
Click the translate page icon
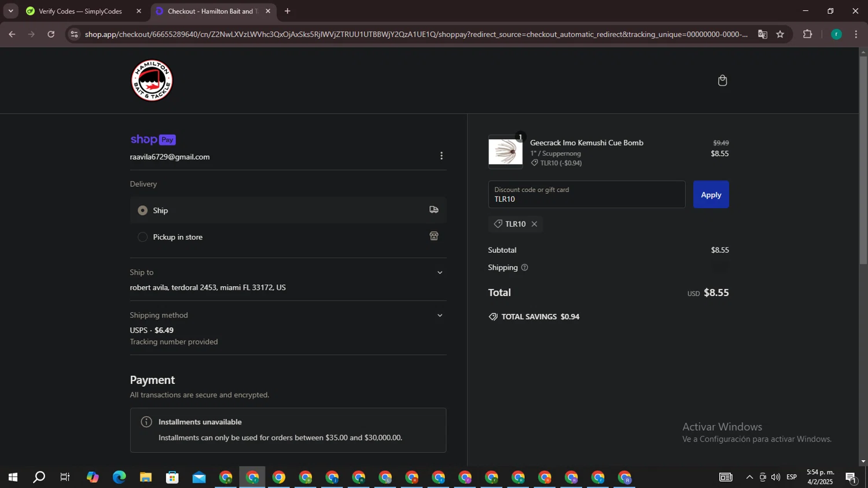[x=763, y=34]
